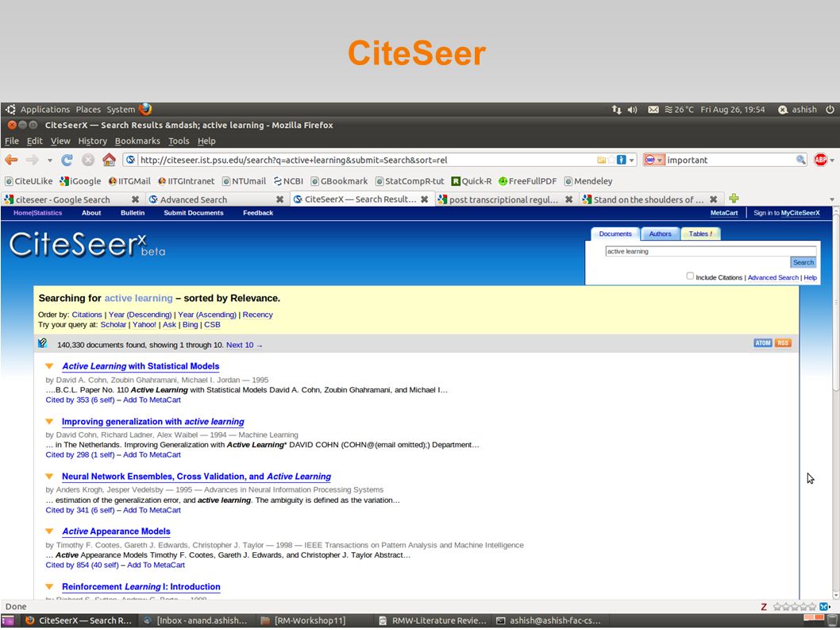
Task: Order results by Recency
Action: click(x=258, y=315)
